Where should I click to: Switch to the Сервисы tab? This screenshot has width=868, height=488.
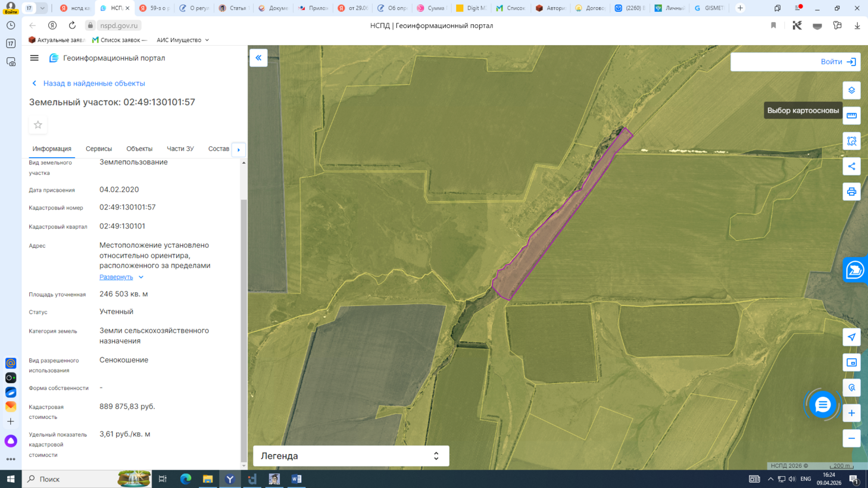pyautogui.click(x=99, y=149)
